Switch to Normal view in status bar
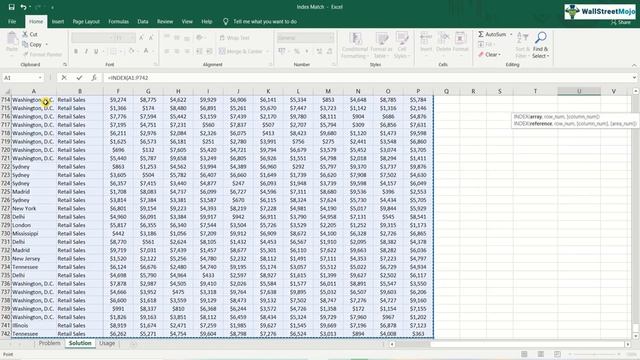The width and height of the screenshot is (640, 360). [x=524, y=354]
